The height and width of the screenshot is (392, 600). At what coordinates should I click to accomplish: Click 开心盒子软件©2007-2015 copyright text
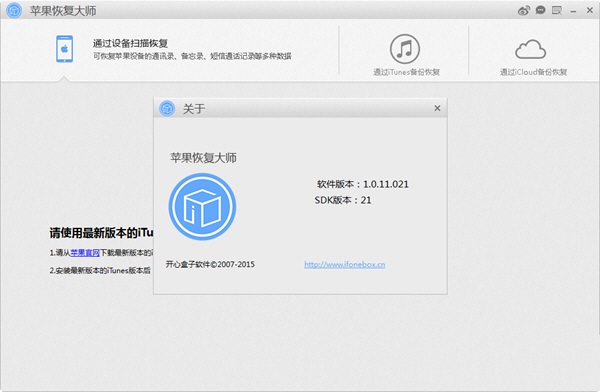point(210,264)
